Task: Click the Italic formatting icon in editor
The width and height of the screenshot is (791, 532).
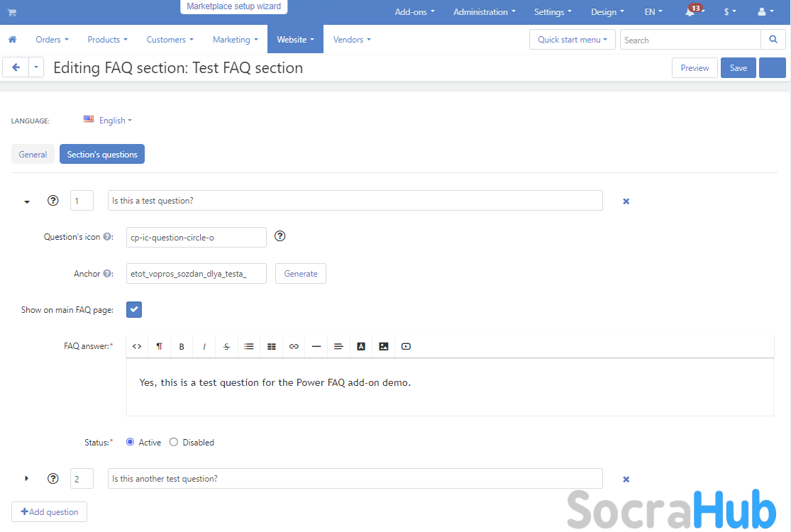Action: (x=204, y=347)
